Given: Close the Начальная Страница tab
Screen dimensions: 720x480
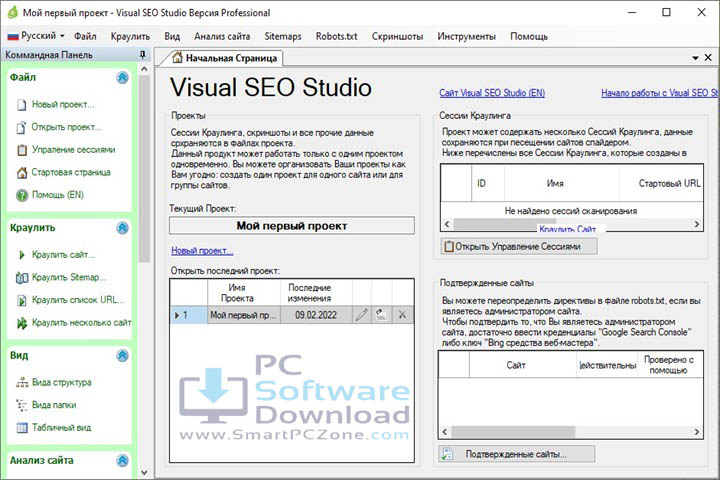Looking at the screenshot, I should 708,57.
